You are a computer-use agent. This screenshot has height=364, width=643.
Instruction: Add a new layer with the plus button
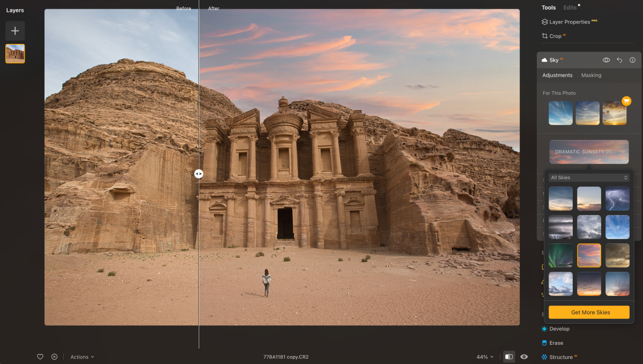tap(14, 31)
